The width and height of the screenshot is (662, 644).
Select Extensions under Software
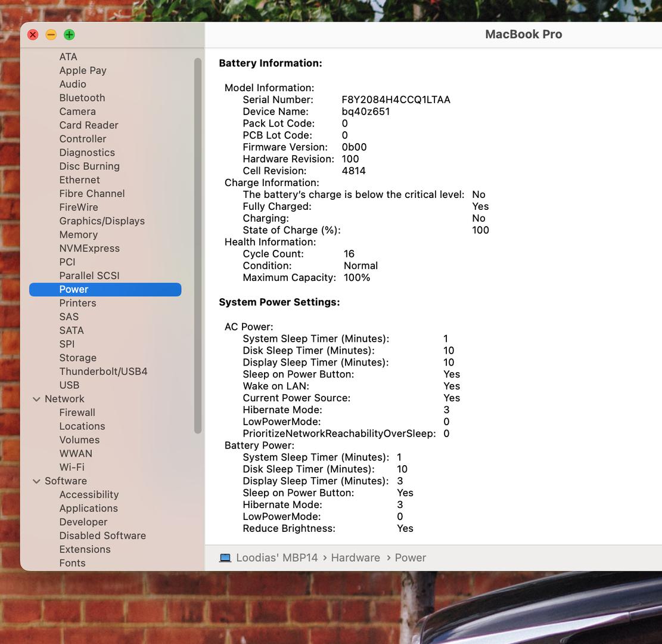coord(85,549)
